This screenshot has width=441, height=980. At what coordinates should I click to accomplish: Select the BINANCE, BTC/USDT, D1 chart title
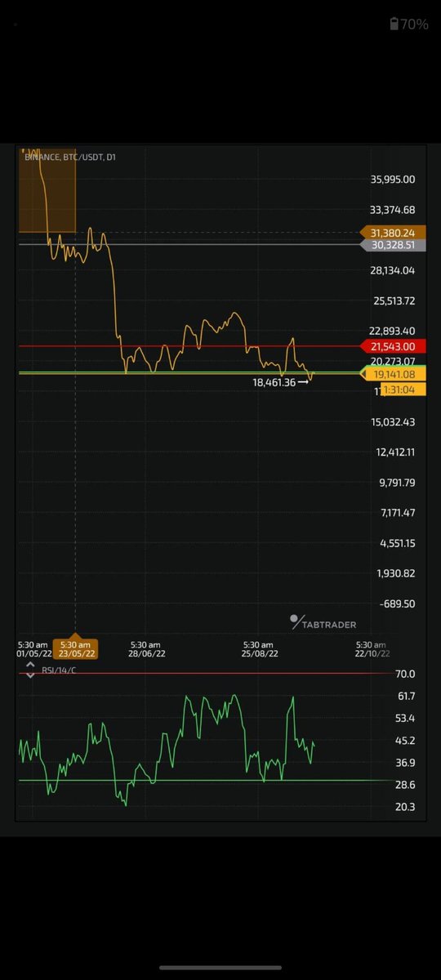click(70, 157)
